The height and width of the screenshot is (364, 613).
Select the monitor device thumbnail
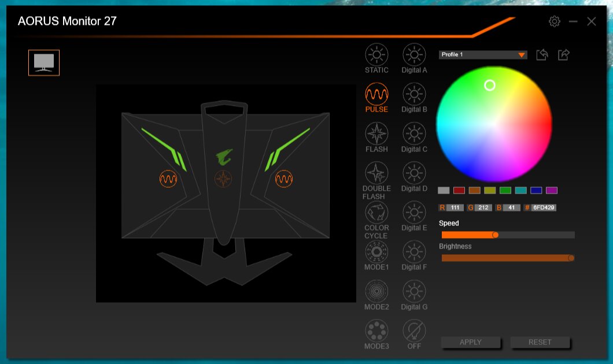(x=44, y=62)
